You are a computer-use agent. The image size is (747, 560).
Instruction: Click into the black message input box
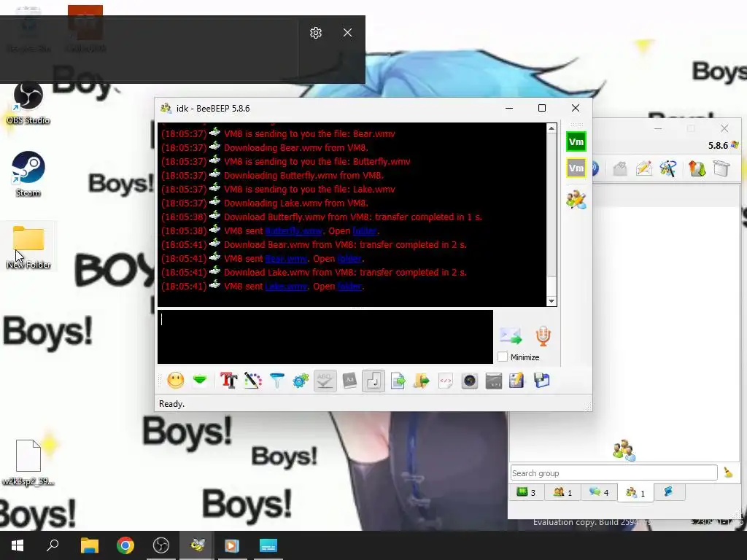point(325,337)
